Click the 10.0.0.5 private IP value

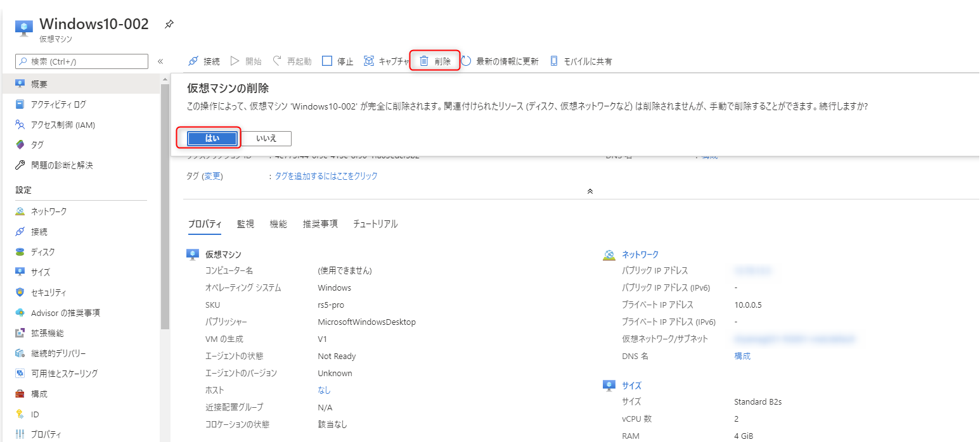coord(748,305)
